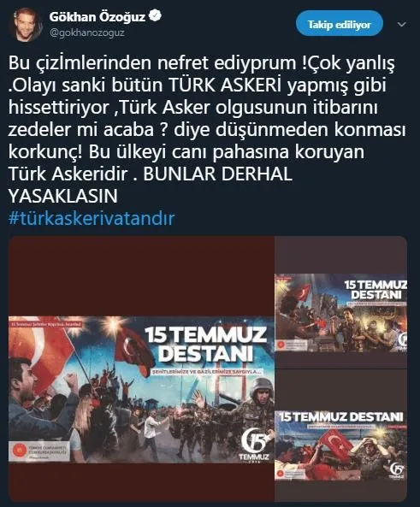Click the waving Turkish flag in large poster
Image resolution: width=420 pixels, height=507 pixels.
(134, 349)
